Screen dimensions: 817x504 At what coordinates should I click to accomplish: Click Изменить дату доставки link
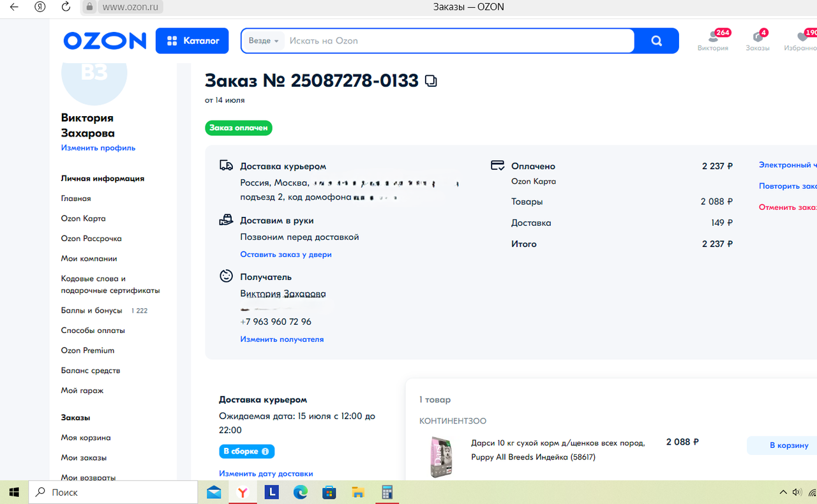point(266,474)
